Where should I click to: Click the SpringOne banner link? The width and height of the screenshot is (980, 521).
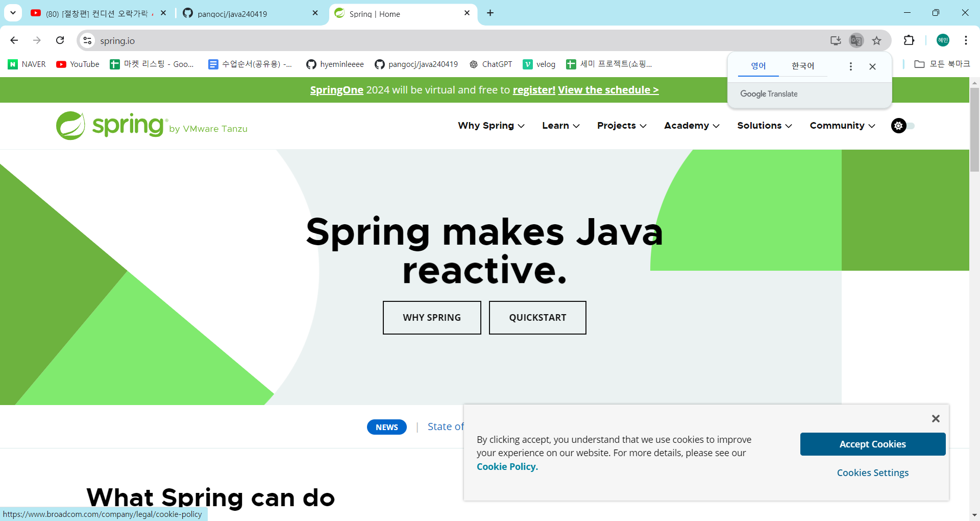click(x=337, y=90)
